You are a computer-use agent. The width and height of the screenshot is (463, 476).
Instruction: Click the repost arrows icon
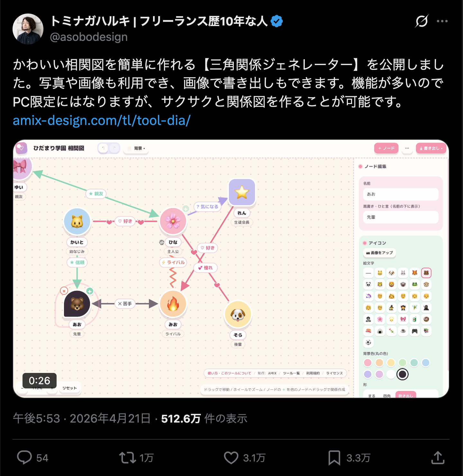[x=128, y=458]
